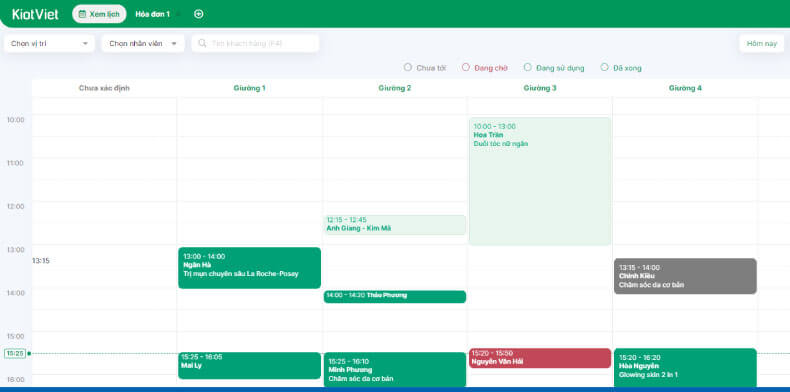The image size is (790, 392).
Task: Toggle the Đã xong status filter
Action: coord(621,68)
